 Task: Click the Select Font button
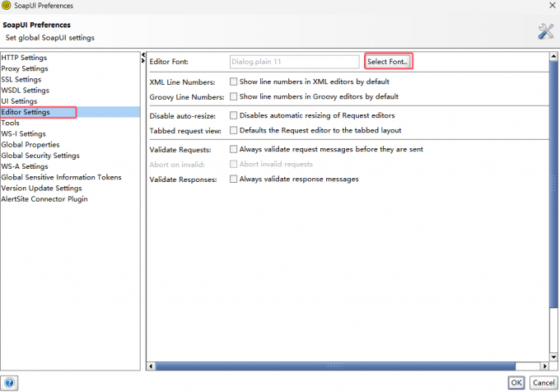tap(388, 62)
